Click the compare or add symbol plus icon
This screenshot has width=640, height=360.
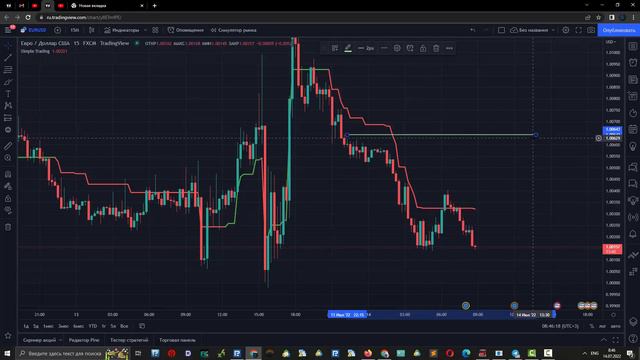coord(58,30)
